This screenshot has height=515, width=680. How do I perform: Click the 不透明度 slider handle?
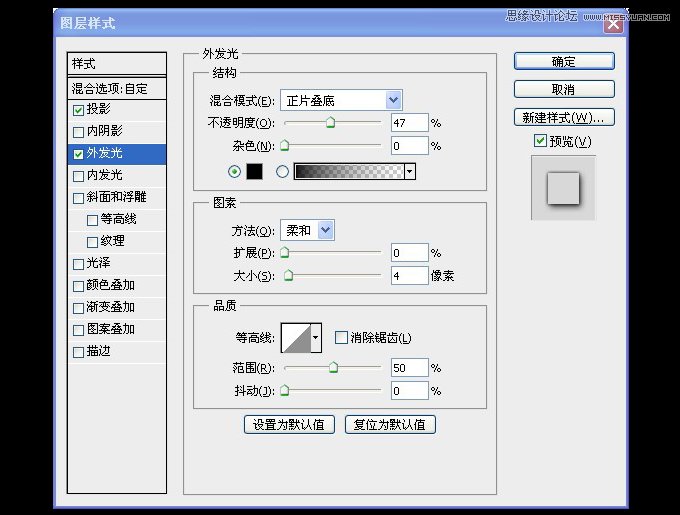click(x=330, y=123)
